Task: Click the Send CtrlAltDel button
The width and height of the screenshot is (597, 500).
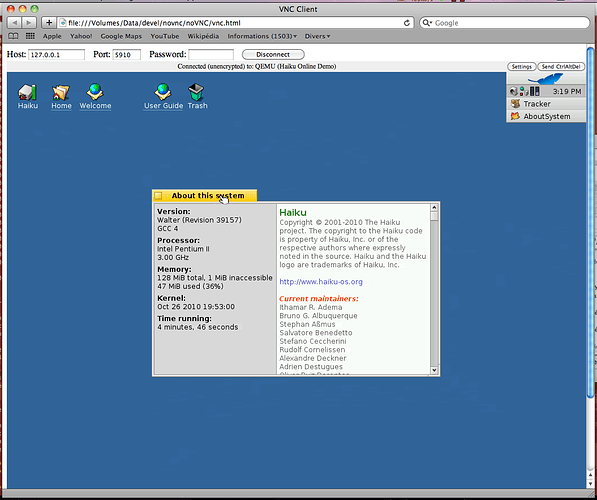Action: coord(561,67)
